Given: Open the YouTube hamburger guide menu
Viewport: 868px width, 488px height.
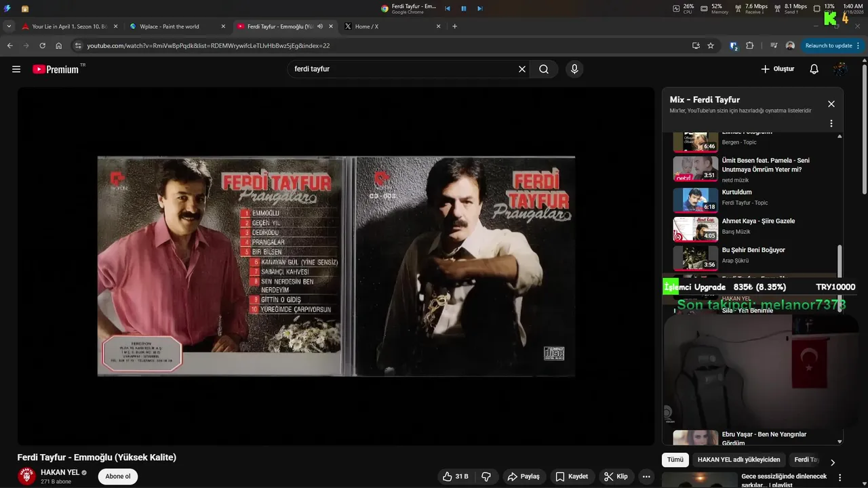Looking at the screenshot, I should [x=16, y=69].
